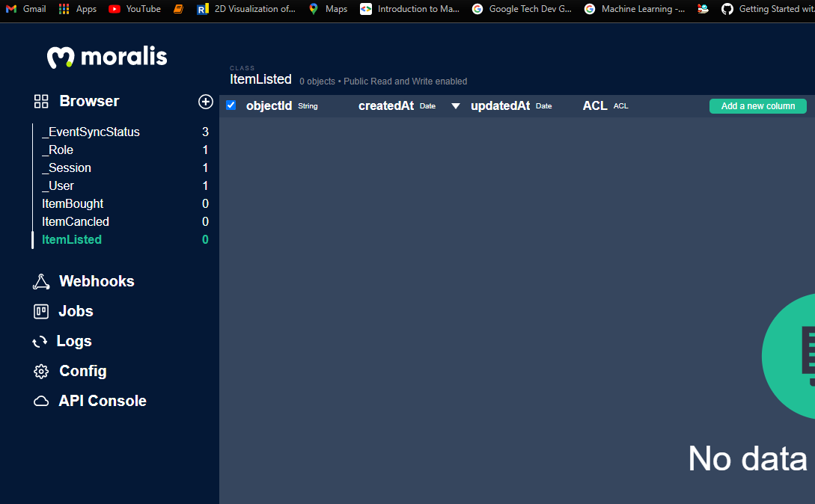Open the createdAt column dropdown arrow
815x504 pixels.
456,106
